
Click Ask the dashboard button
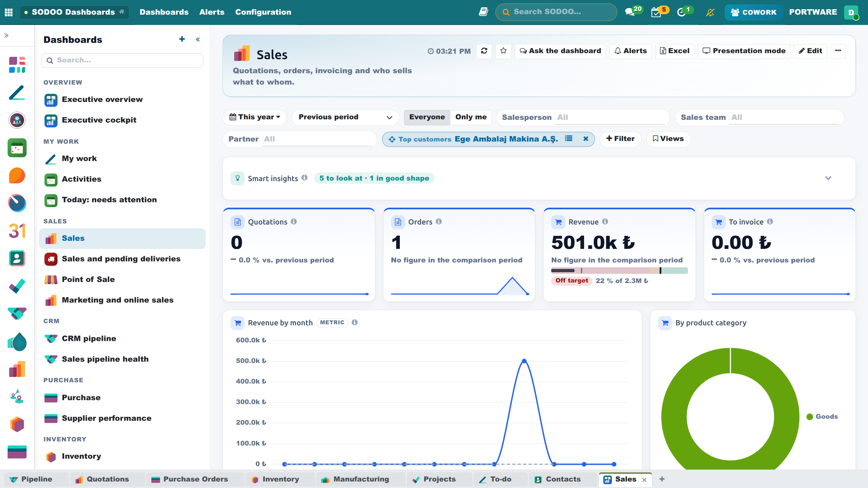click(560, 51)
